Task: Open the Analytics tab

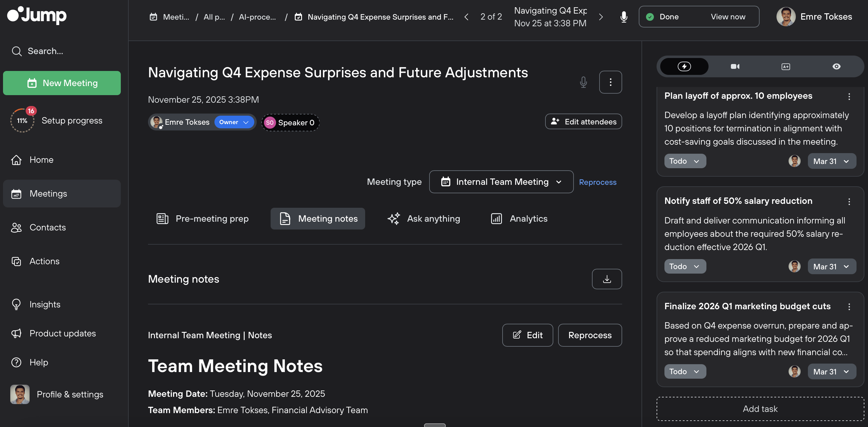Action: [519, 219]
